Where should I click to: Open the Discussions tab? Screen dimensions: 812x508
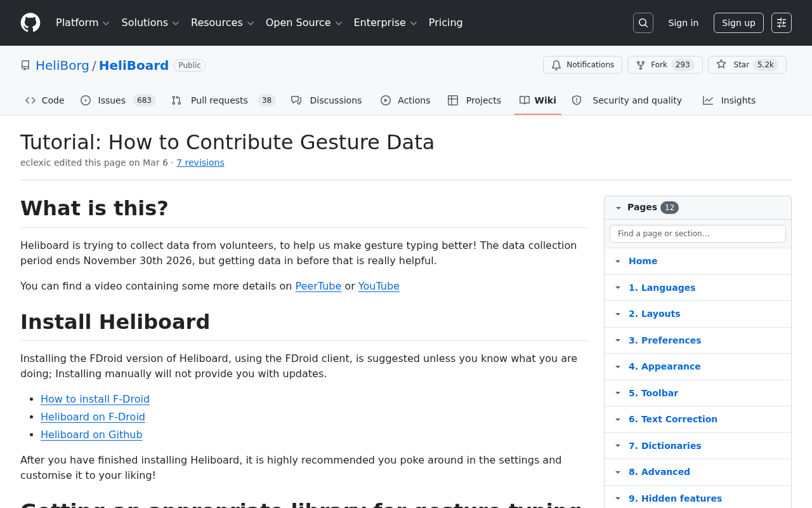[327, 100]
